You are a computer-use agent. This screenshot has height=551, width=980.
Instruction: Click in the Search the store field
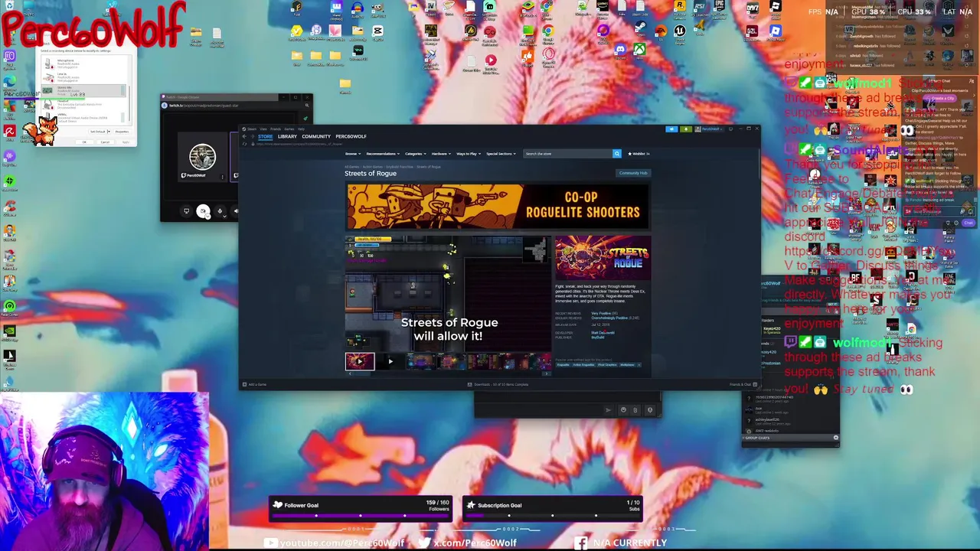click(x=567, y=154)
